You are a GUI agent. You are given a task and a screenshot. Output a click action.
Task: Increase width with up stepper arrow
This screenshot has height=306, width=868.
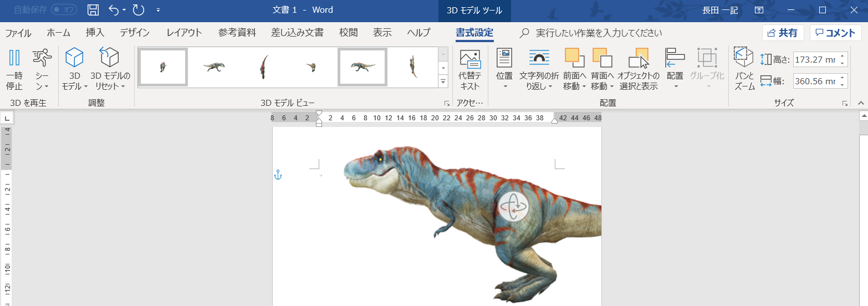point(843,78)
